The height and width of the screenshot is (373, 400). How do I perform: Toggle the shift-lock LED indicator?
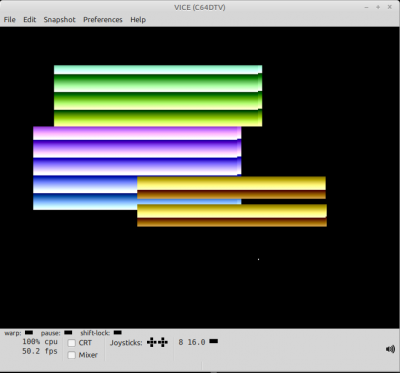118,332
